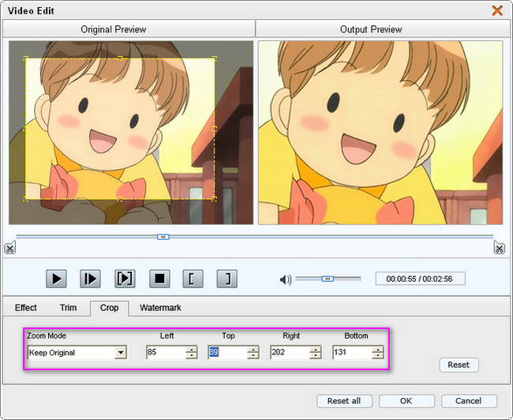
Task: Click the bottom-right crop handle in Original Preview
Action: click(x=215, y=199)
